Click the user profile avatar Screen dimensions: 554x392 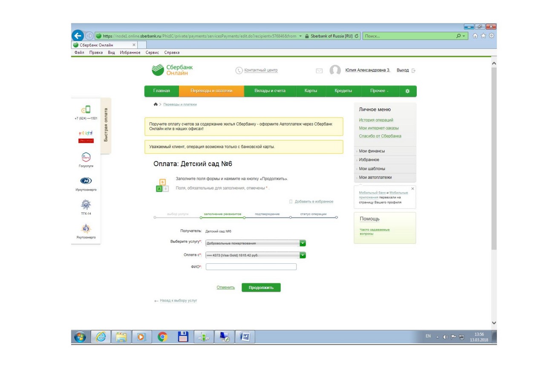click(x=335, y=71)
